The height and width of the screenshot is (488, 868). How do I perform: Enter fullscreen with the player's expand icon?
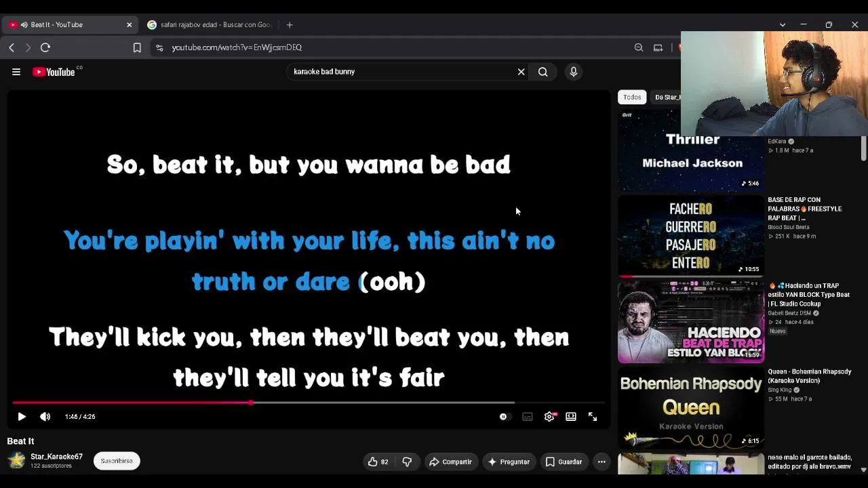point(593,417)
